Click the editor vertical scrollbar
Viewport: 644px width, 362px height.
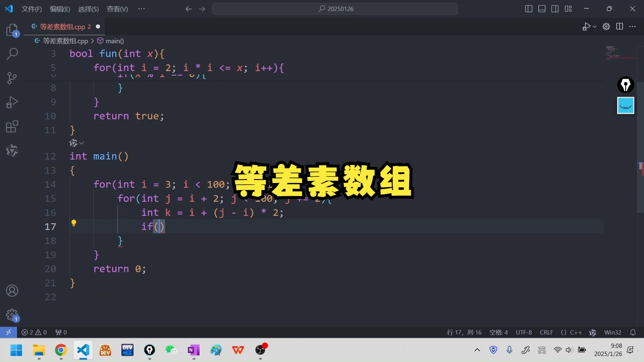point(640,147)
